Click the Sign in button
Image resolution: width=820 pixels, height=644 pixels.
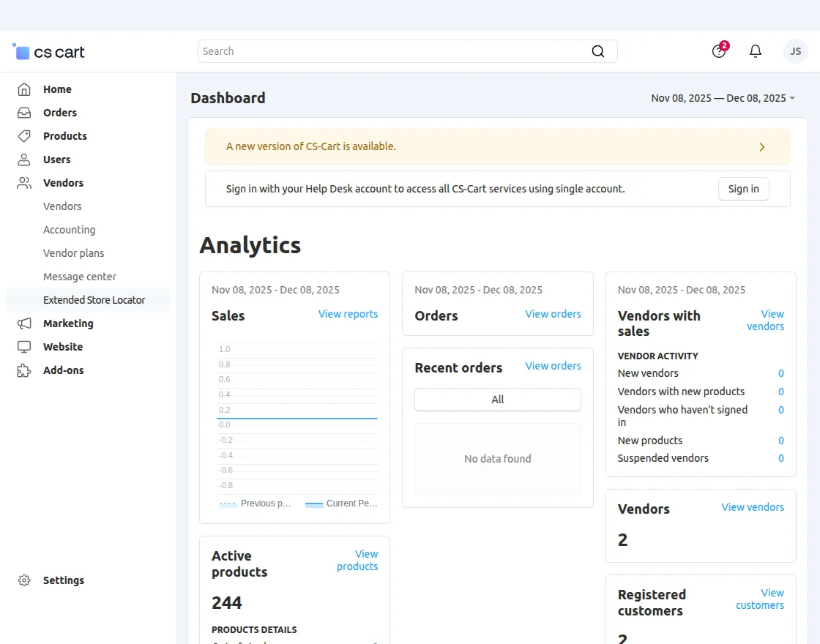[743, 188]
